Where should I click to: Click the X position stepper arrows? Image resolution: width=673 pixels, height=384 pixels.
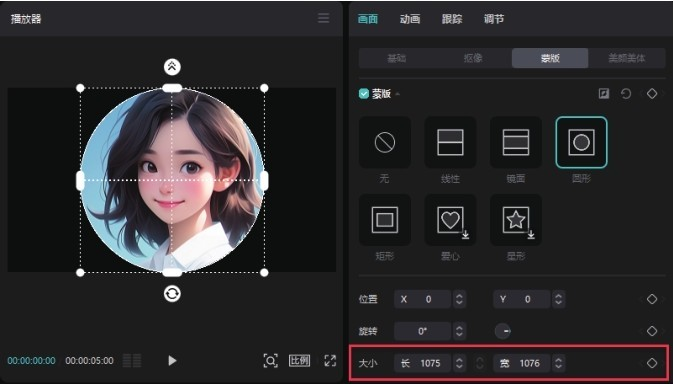(459, 299)
